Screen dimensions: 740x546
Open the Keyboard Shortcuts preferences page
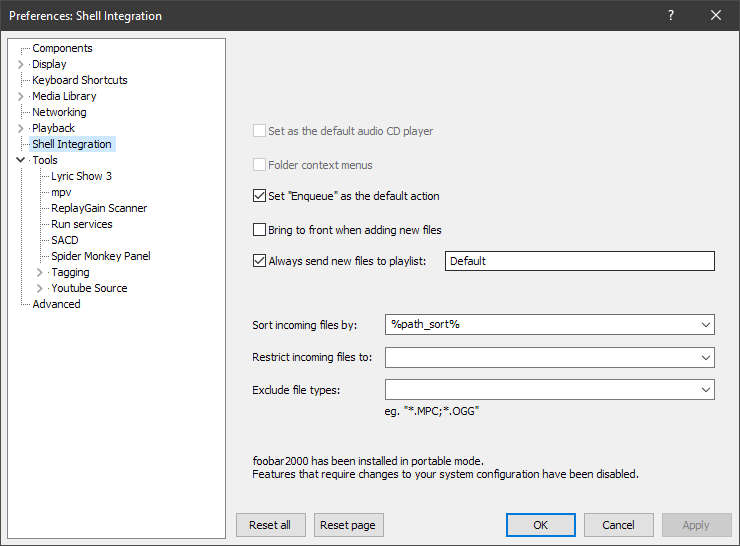[80, 80]
